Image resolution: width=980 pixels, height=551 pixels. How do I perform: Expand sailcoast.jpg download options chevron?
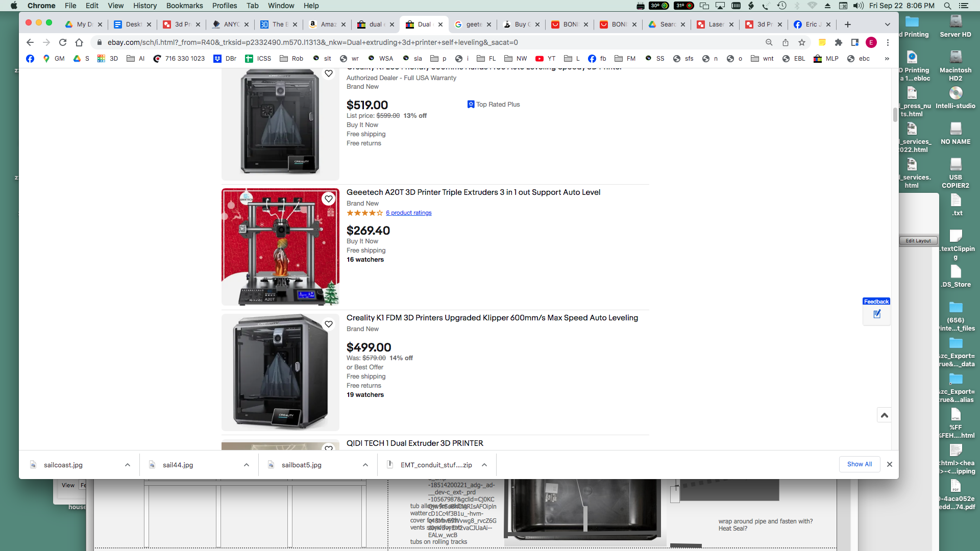pyautogui.click(x=128, y=465)
